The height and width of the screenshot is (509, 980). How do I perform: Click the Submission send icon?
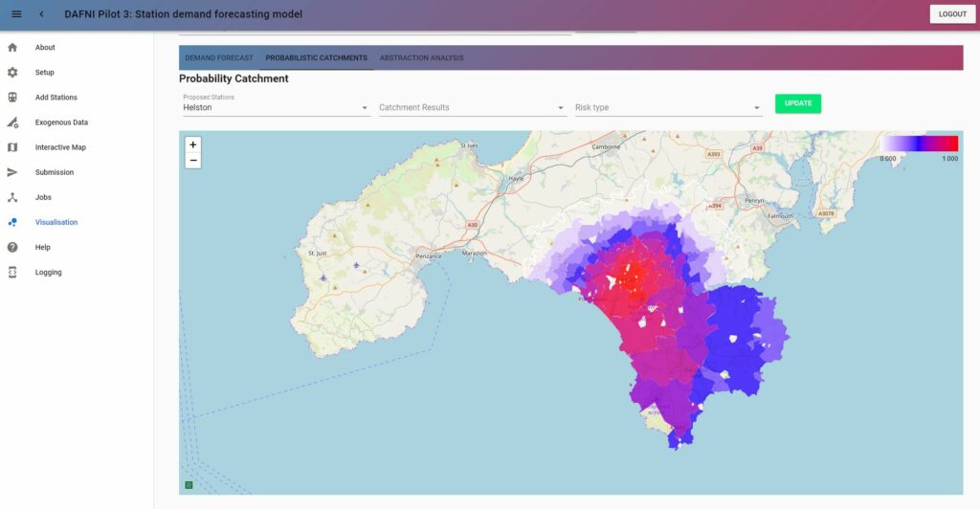tap(12, 172)
